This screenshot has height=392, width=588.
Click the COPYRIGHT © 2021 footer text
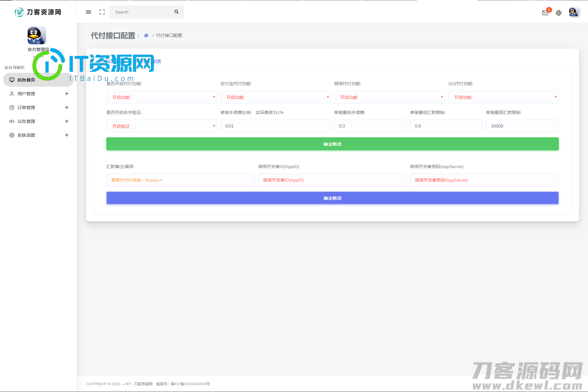[x=103, y=384]
